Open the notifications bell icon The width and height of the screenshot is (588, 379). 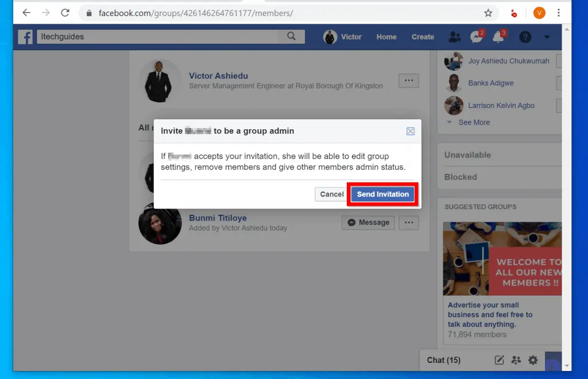click(x=497, y=37)
